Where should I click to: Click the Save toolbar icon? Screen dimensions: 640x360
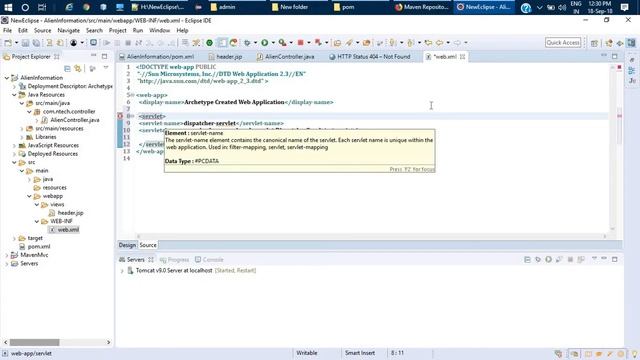(x=25, y=43)
